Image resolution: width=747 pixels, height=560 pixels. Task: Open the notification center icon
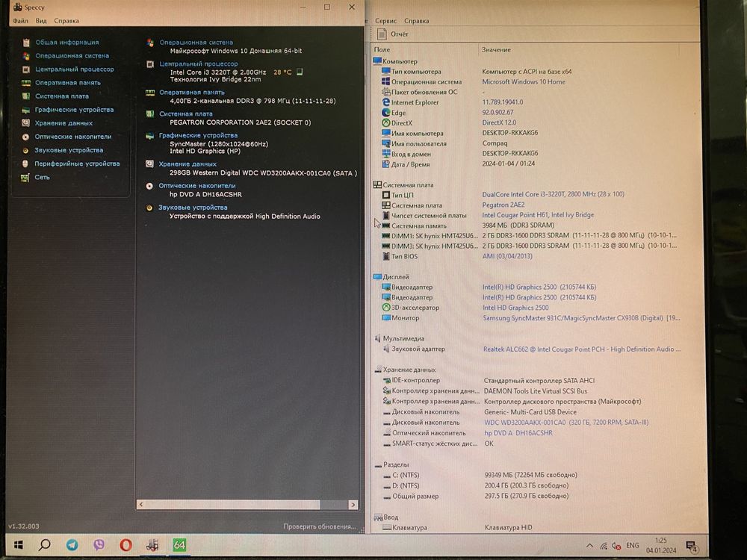coord(691,547)
